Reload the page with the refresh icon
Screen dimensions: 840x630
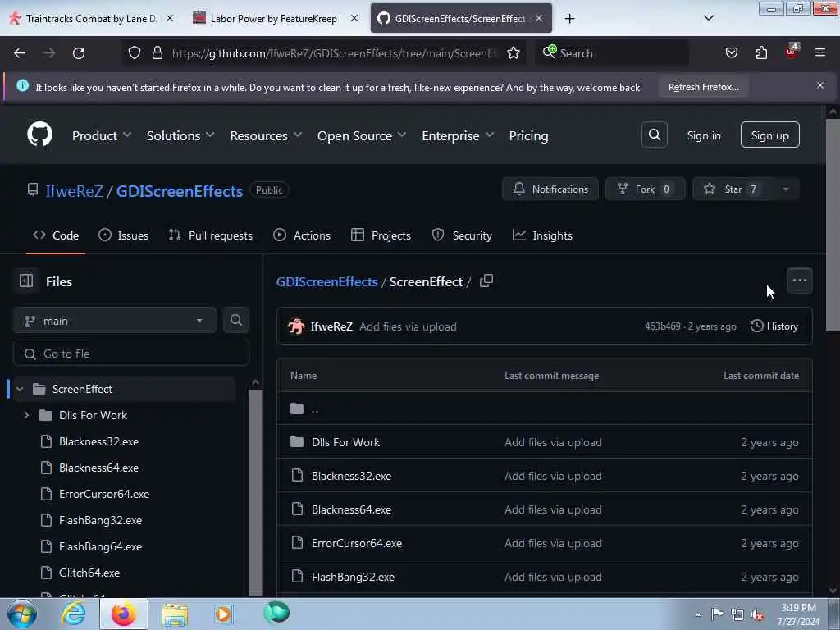tap(79, 53)
